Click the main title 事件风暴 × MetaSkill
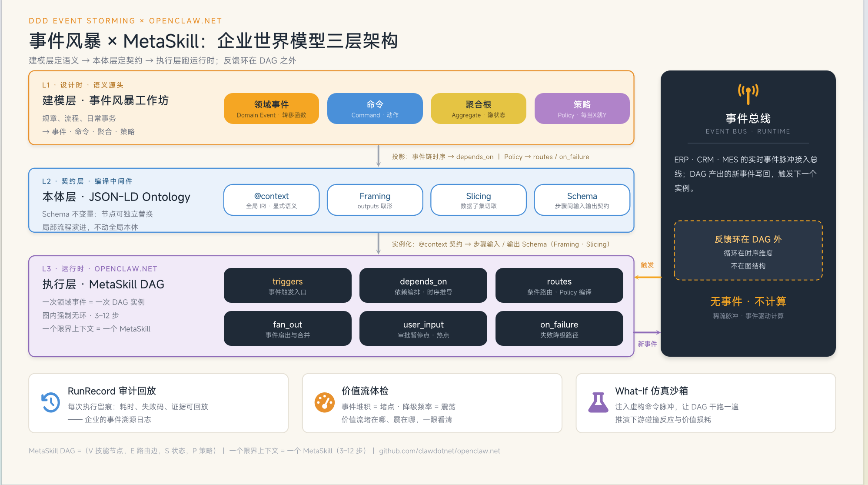The height and width of the screenshot is (485, 868). click(x=213, y=41)
